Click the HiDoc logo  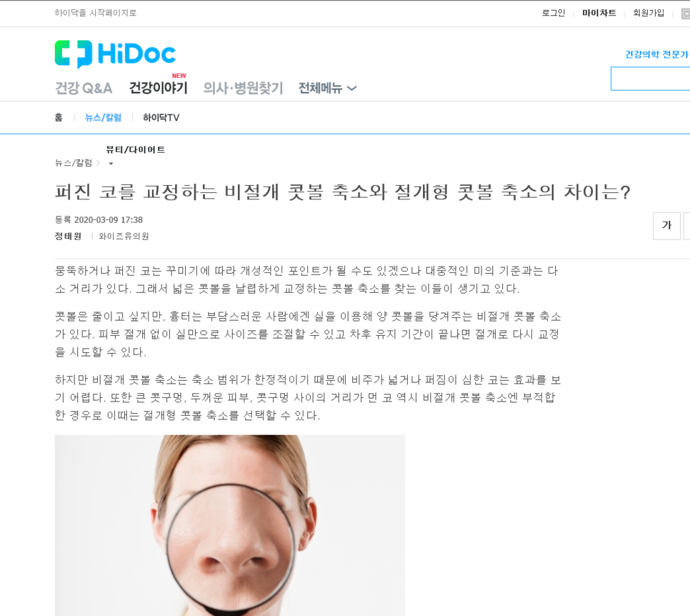pyautogui.click(x=115, y=54)
